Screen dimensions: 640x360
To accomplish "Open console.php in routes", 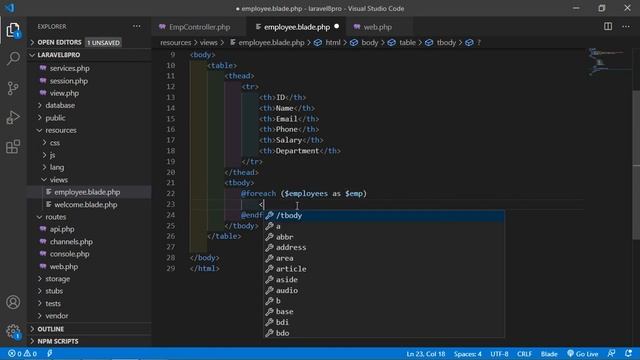I will pyautogui.click(x=89, y=254).
